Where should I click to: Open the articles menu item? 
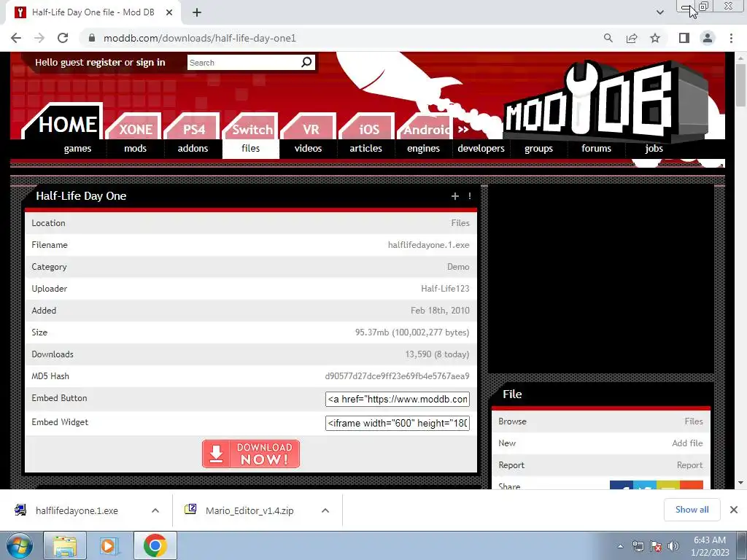tap(366, 149)
